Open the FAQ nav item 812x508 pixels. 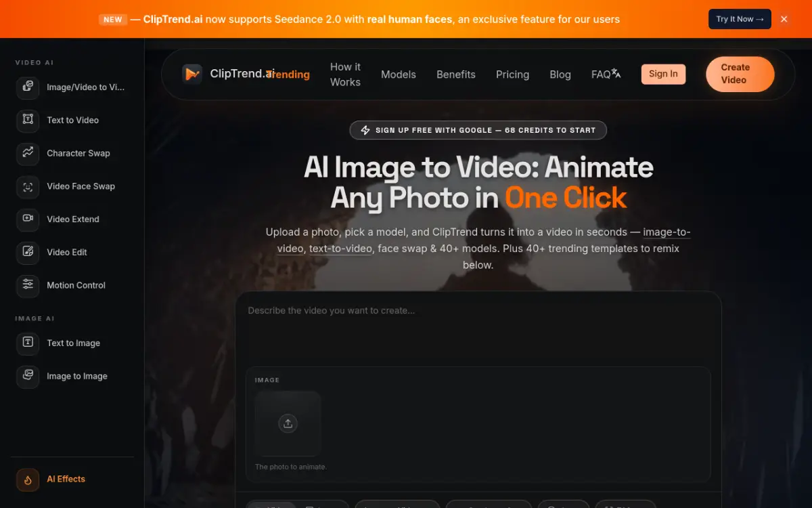click(601, 75)
